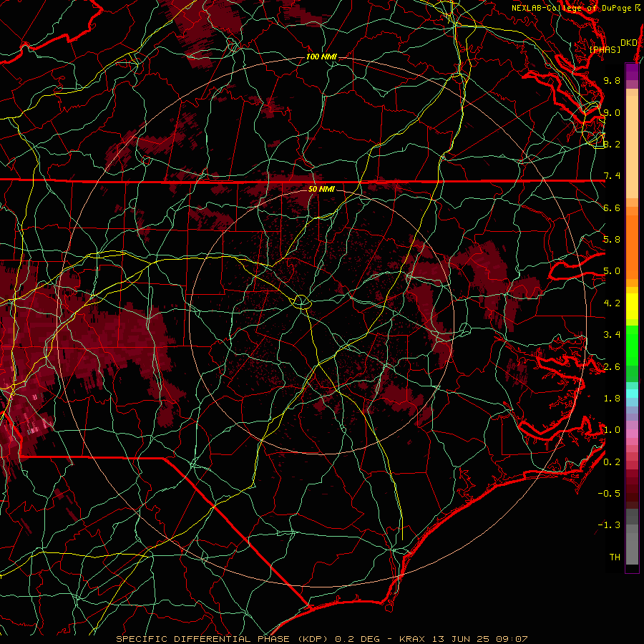Pick the purple top segment of the color bar
The height and width of the screenshot is (644, 644).
tap(632, 72)
